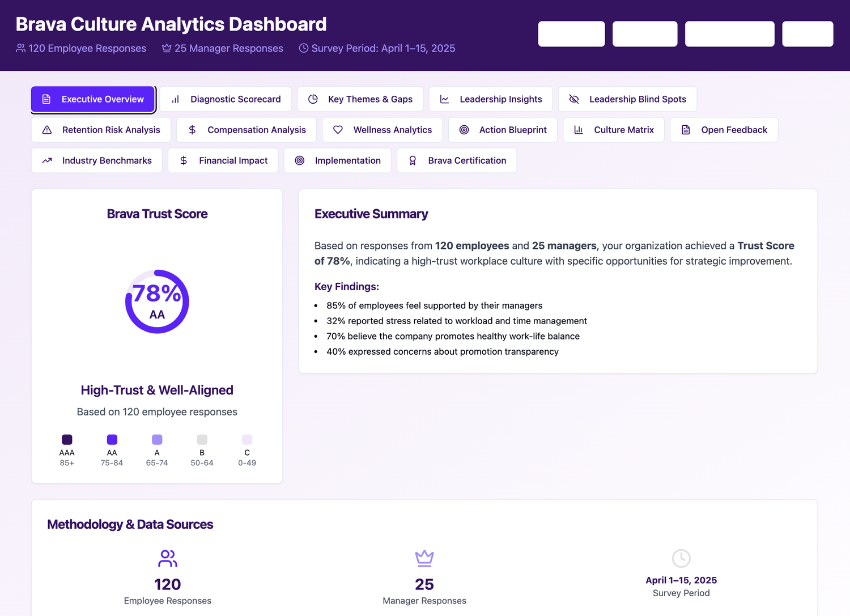This screenshot has height=616, width=850.
Task: Click the people icon in the header bar
Action: click(x=20, y=48)
